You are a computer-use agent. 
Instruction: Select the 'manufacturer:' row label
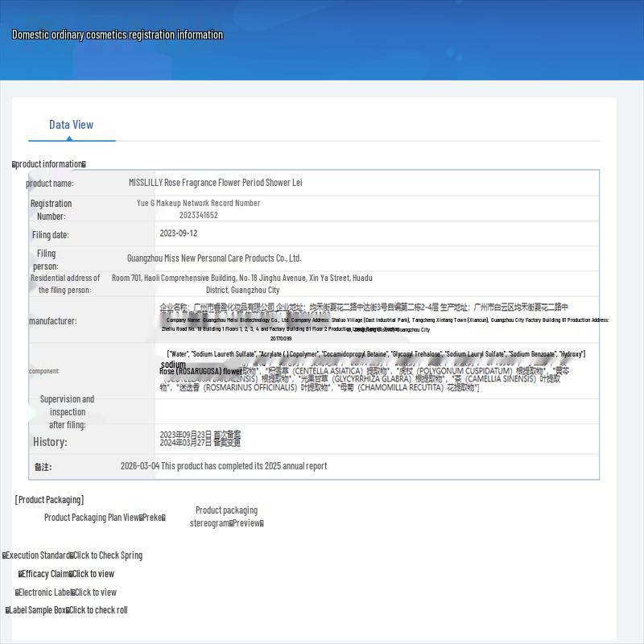click(x=53, y=321)
